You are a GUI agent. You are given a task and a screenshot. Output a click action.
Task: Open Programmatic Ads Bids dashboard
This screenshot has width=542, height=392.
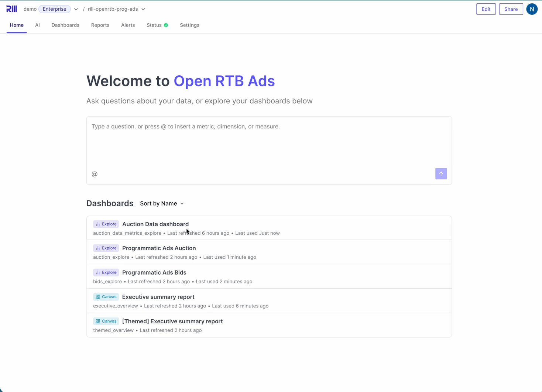coord(269,276)
